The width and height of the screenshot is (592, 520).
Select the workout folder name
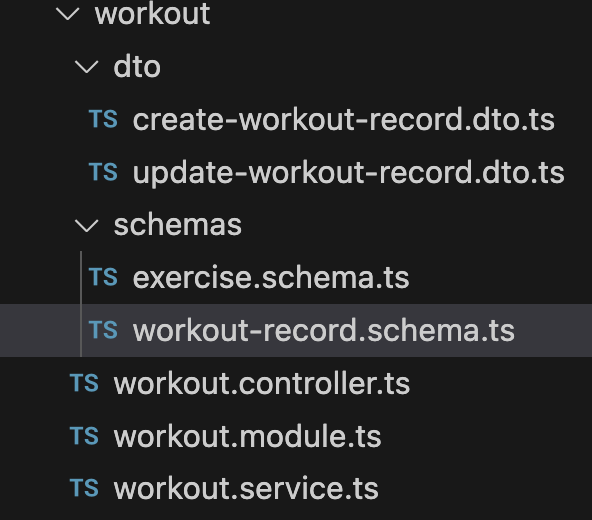tap(153, 14)
